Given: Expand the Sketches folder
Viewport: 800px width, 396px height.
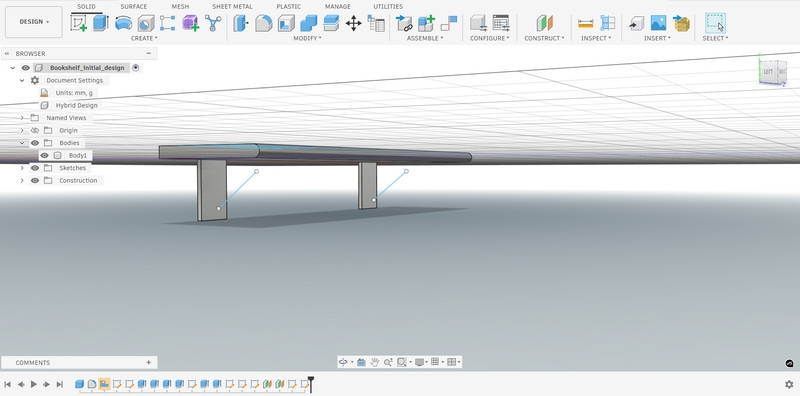Looking at the screenshot, I should (x=22, y=168).
